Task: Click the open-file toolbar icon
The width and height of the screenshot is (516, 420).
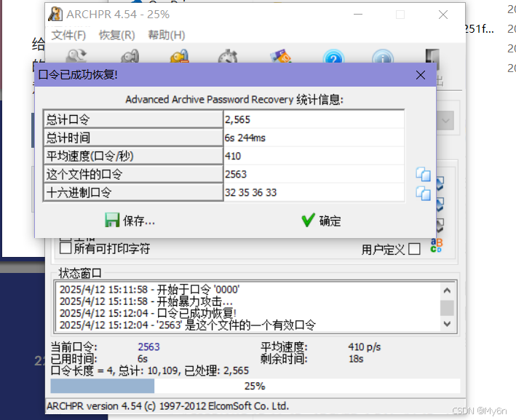Action: click(x=76, y=56)
